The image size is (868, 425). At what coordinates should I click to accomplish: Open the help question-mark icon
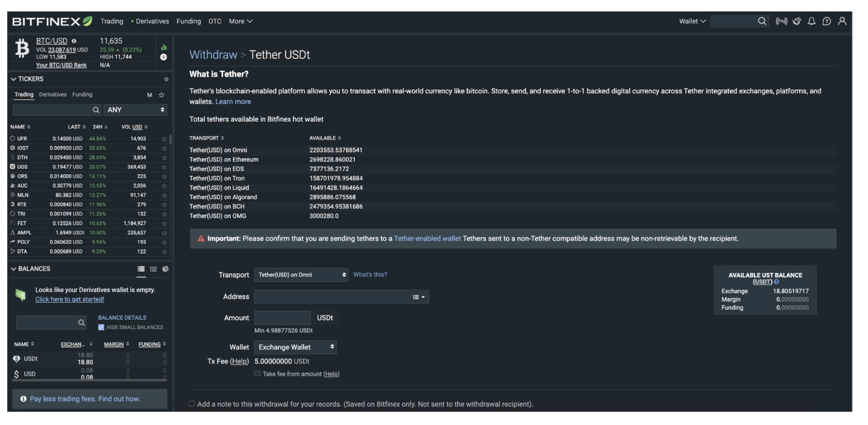coord(826,21)
